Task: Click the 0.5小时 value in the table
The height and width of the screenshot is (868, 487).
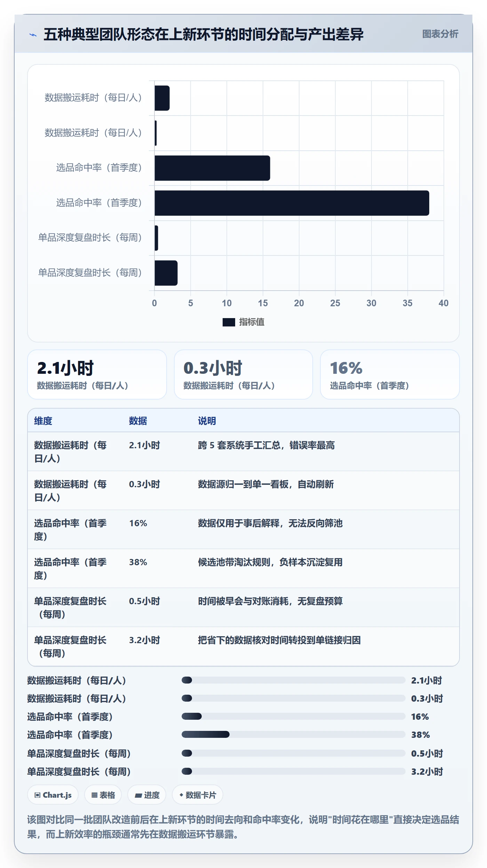Action: (x=144, y=601)
